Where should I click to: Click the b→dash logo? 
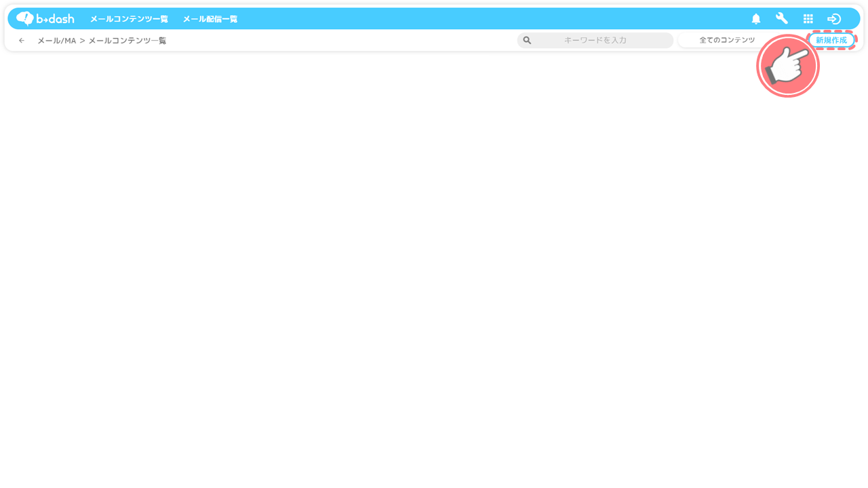coord(45,18)
